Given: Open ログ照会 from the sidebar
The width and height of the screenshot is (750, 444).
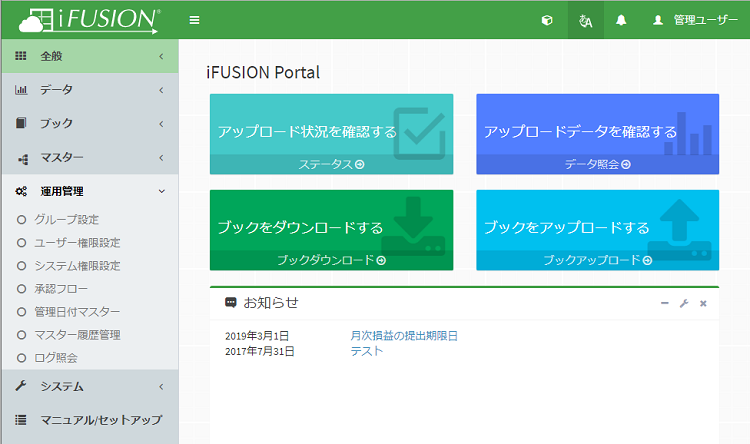Looking at the screenshot, I should click(56, 358).
